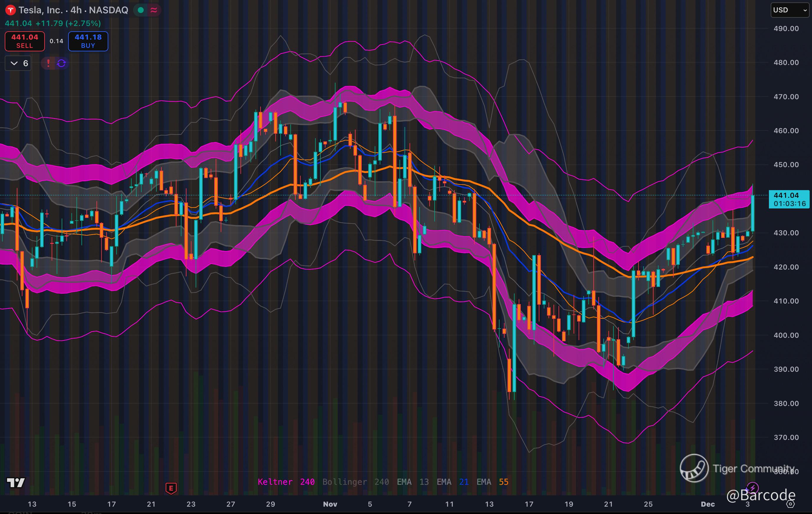Click the Tesla logo symbol icon

(x=10, y=10)
